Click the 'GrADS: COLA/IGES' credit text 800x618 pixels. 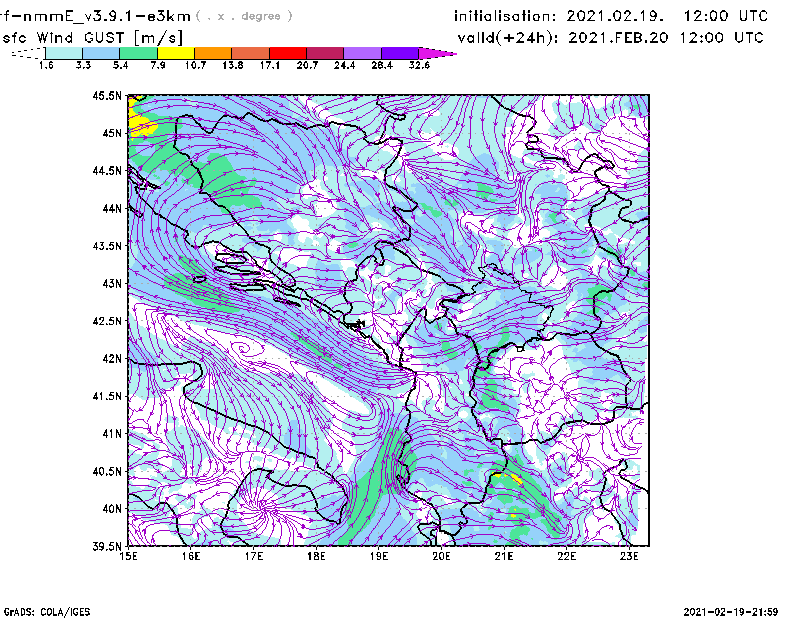tap(47, 612)
